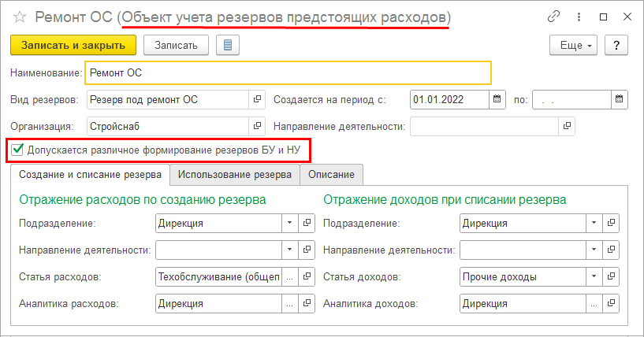
Task: Uncheck Допускается различное формирование резервов БУ и НУ
Action: tap(17, 149)
